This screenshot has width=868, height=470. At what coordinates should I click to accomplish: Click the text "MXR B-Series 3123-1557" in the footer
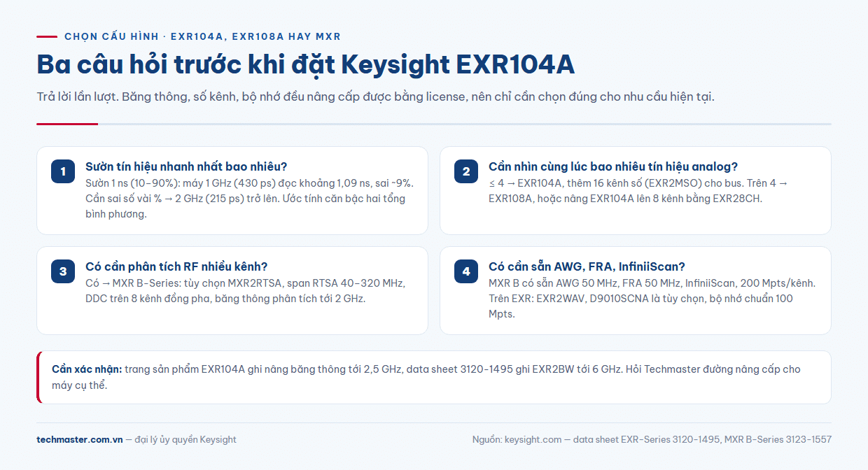click(778, 440)
